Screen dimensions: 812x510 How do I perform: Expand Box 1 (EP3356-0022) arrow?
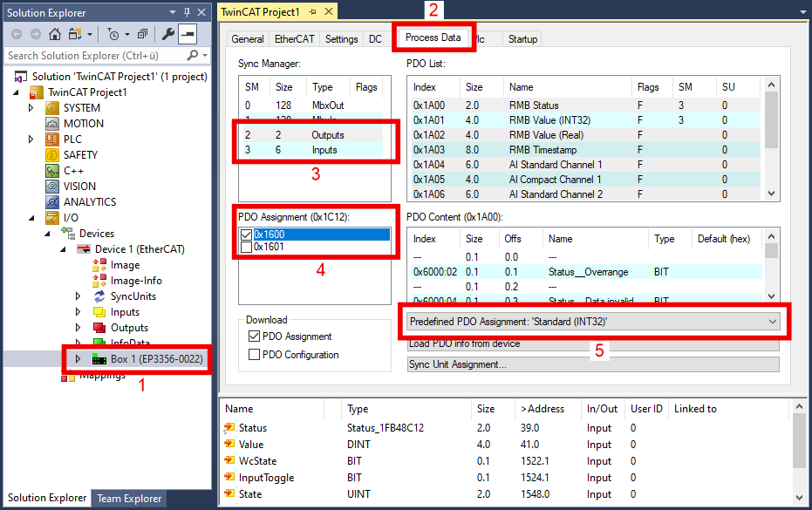78,359
